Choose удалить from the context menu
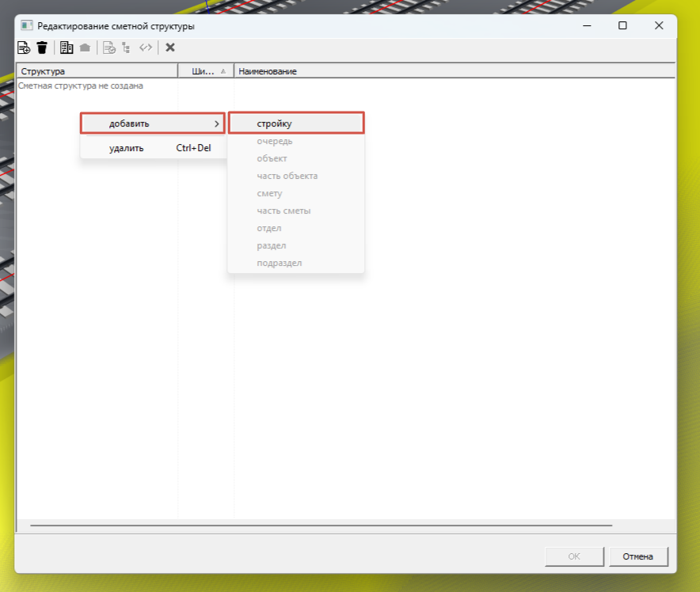The height and width of the screenshot is (592, 700). tap(153, 148)
